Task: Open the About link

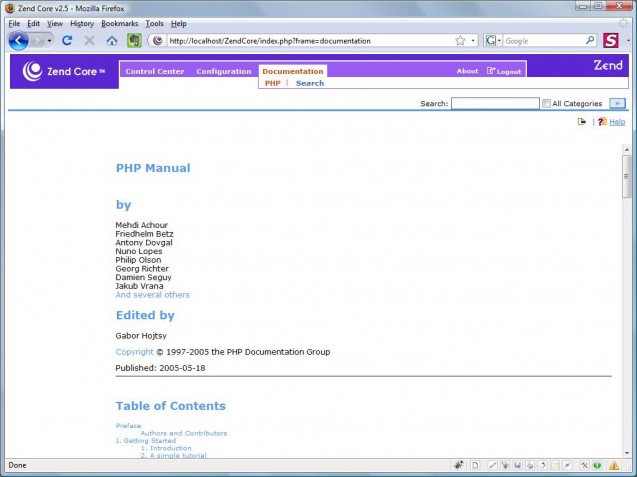Action: [x=467, y=71]
